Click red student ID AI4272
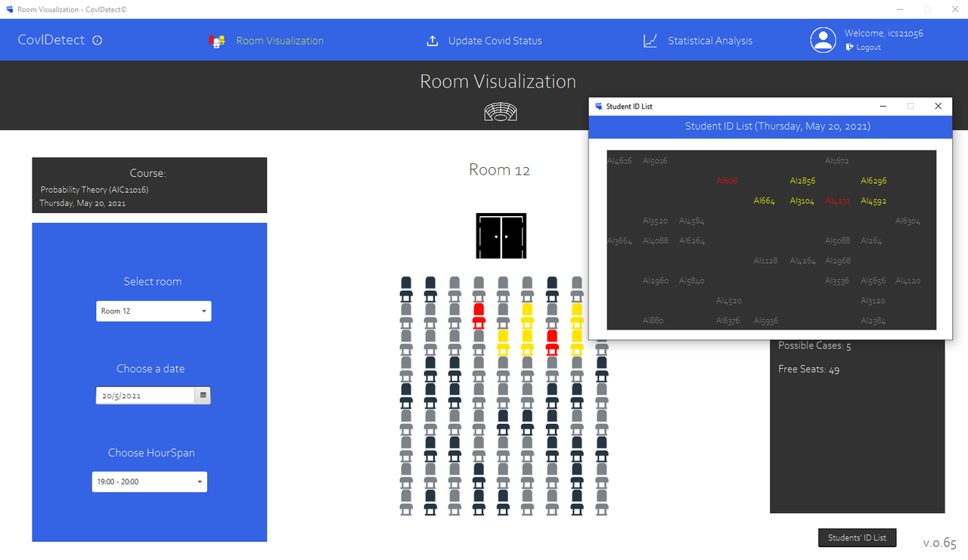Viewport: 968px width, 560px height. 838,201
